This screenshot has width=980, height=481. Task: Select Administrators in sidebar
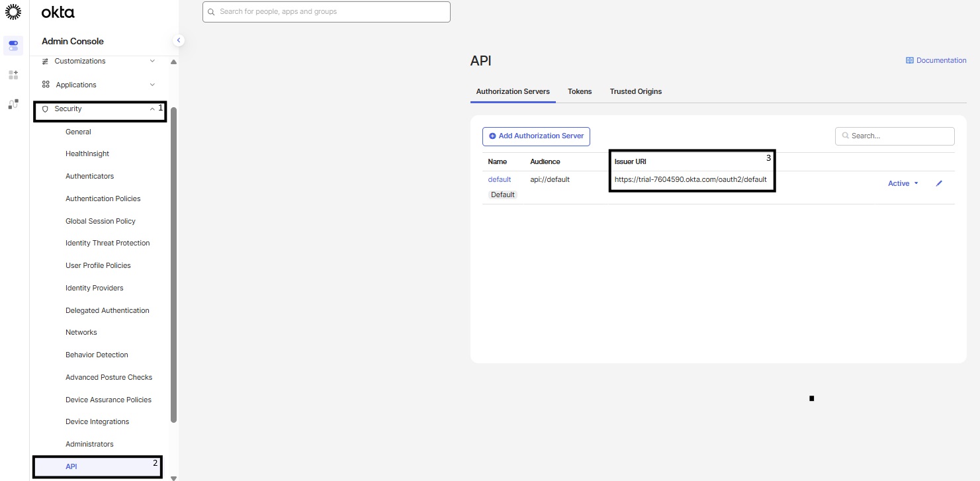pyautogui.click(x=89, y=444)
